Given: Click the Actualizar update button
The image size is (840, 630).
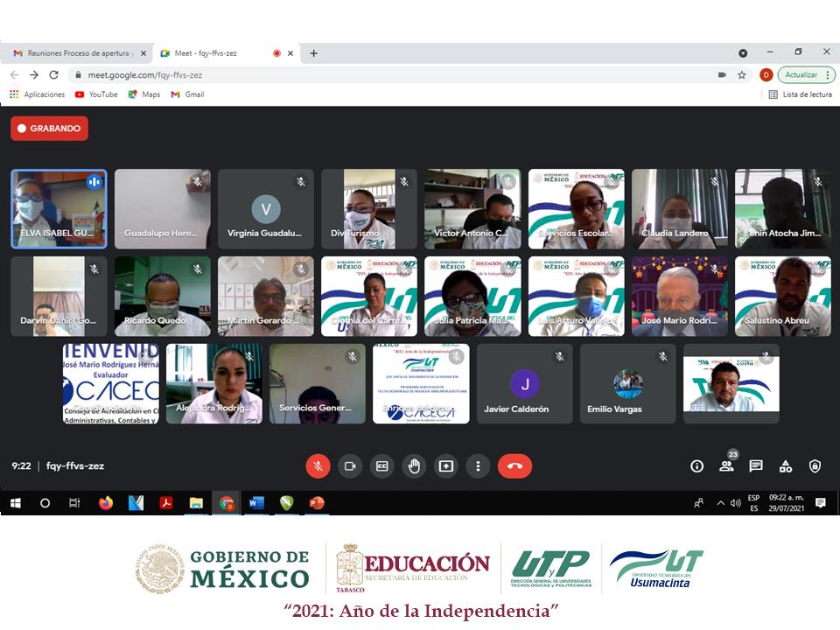Looking at the screenshot, I should coord(806,75).
